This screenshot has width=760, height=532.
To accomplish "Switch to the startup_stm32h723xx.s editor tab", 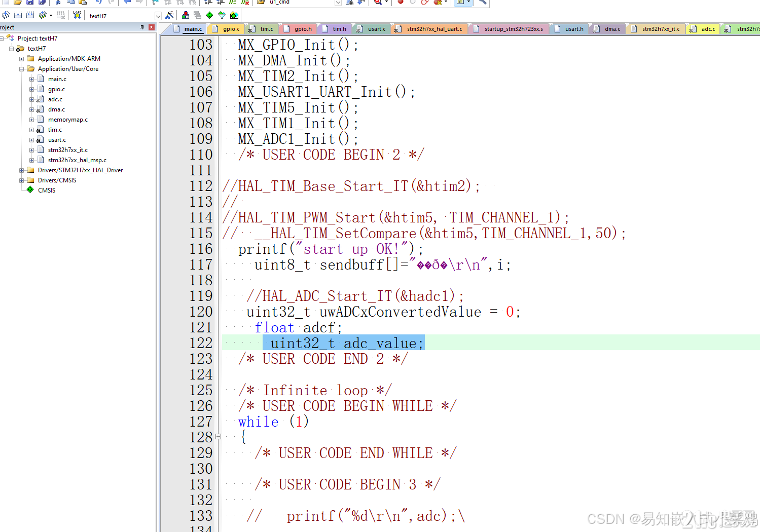I will click(x=510, y=29).
